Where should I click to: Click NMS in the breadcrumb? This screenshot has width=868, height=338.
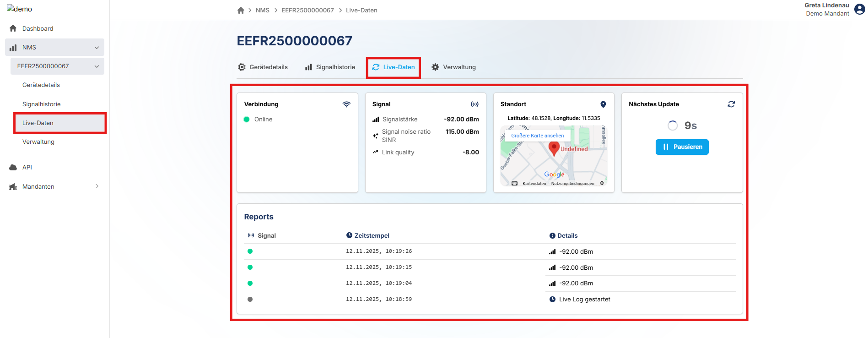262,10
